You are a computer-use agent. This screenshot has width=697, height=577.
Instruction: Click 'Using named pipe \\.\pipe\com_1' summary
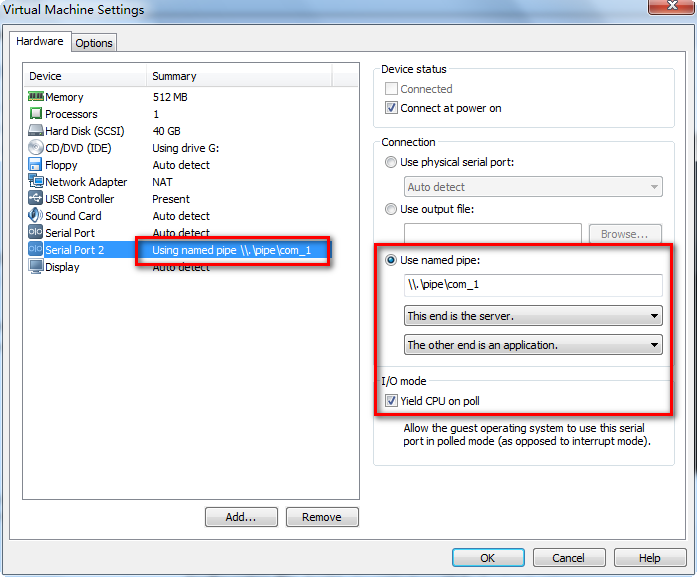click(232, 250)
